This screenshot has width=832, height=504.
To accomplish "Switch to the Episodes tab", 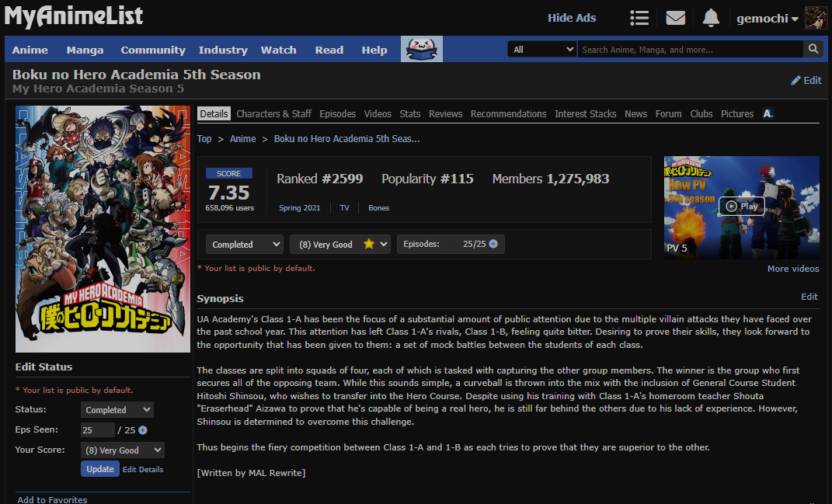I will tap(337, 113).
